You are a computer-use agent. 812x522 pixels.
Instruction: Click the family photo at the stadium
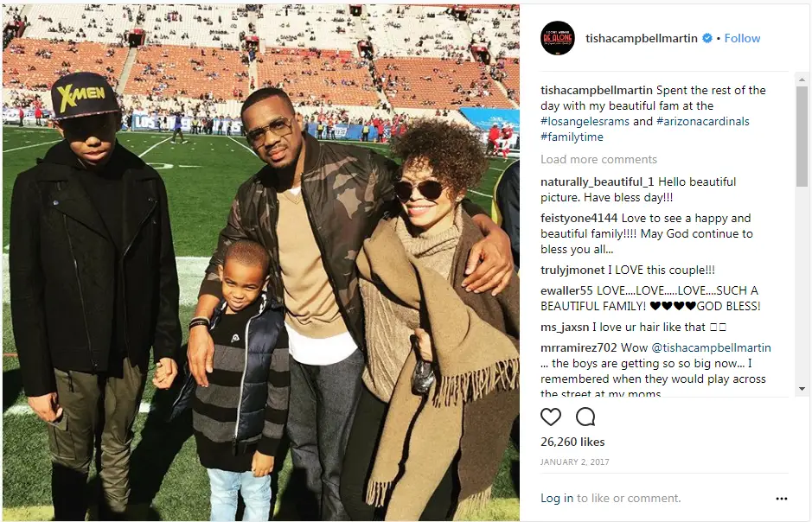click(261, 262)
